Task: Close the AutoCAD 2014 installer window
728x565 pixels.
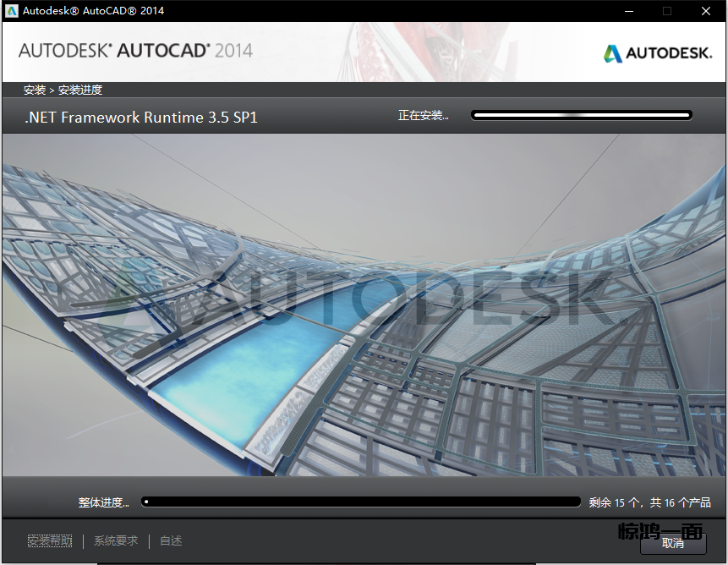Action: pyautogui.click(x=706, y=11)
